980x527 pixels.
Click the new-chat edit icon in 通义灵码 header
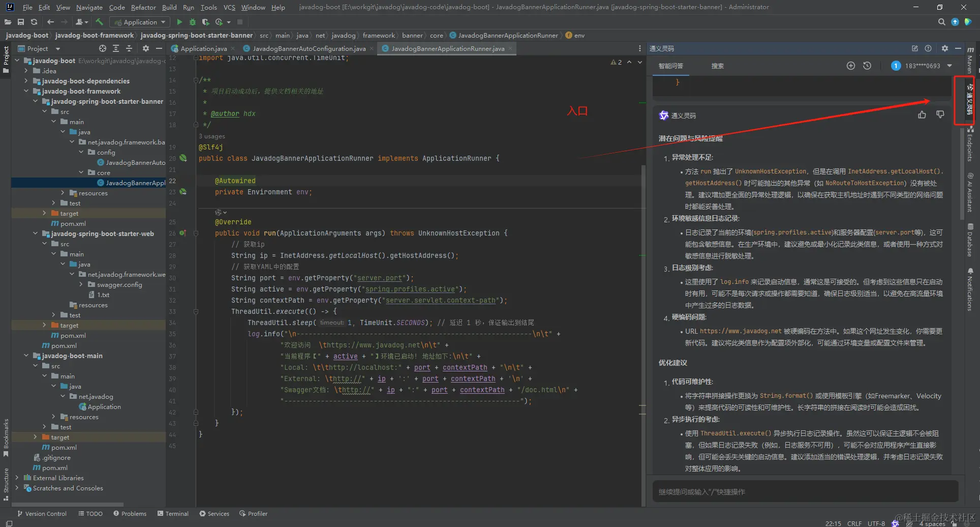pos(915,48)
